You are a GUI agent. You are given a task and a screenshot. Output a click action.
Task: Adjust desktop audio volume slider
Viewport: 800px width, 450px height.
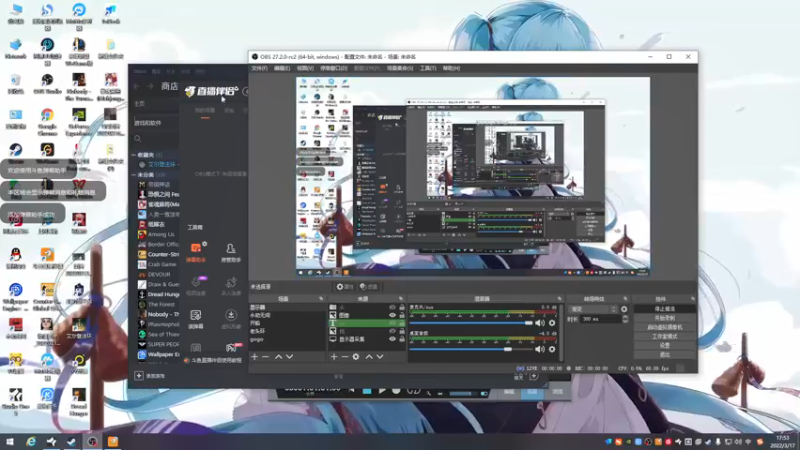(470, 349)
